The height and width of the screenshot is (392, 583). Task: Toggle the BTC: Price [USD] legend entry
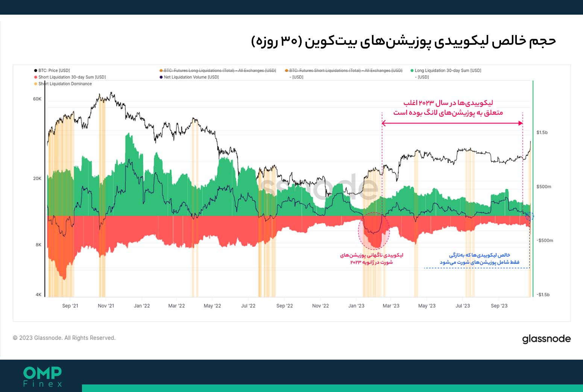coord(52,70)
